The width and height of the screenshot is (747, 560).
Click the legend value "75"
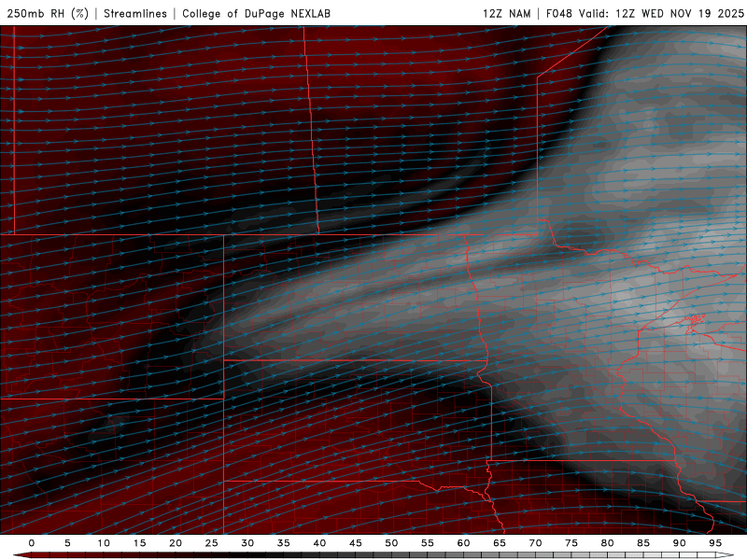pyautogui.click(x=571, y=543)
